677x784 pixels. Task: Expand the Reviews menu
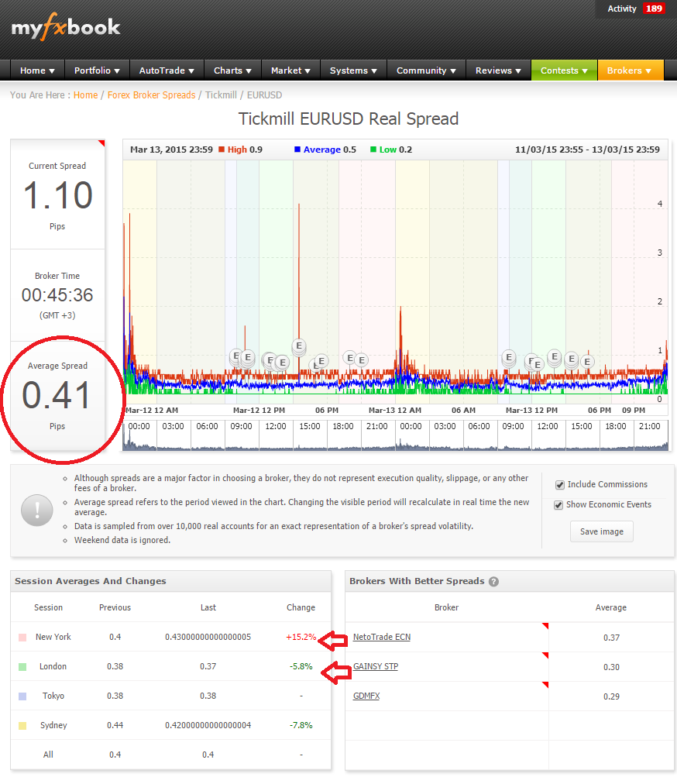pos(498,70)
